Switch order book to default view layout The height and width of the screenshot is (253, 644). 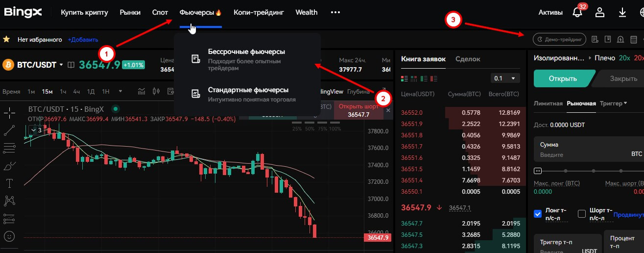coord(404,78)
